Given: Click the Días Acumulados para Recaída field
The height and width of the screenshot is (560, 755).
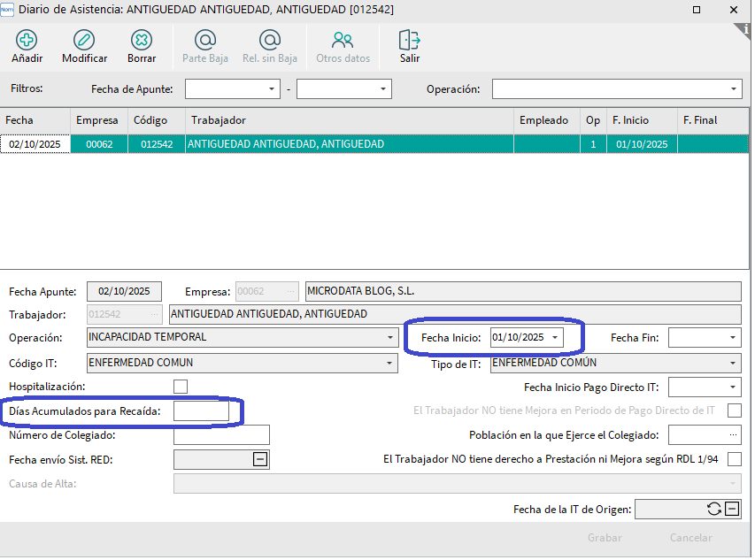Looking at the screenshot, I should click(201, 411).
